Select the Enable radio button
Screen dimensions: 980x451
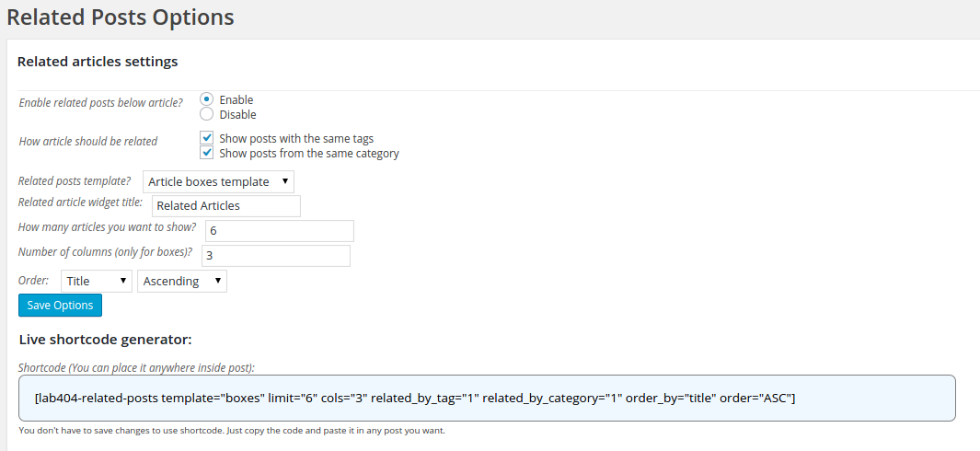point(206,99)
